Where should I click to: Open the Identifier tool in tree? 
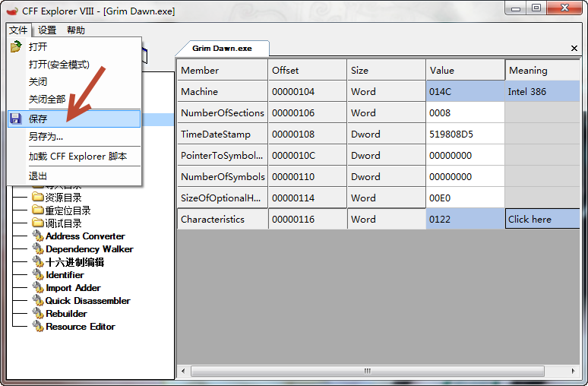(65, 275)
